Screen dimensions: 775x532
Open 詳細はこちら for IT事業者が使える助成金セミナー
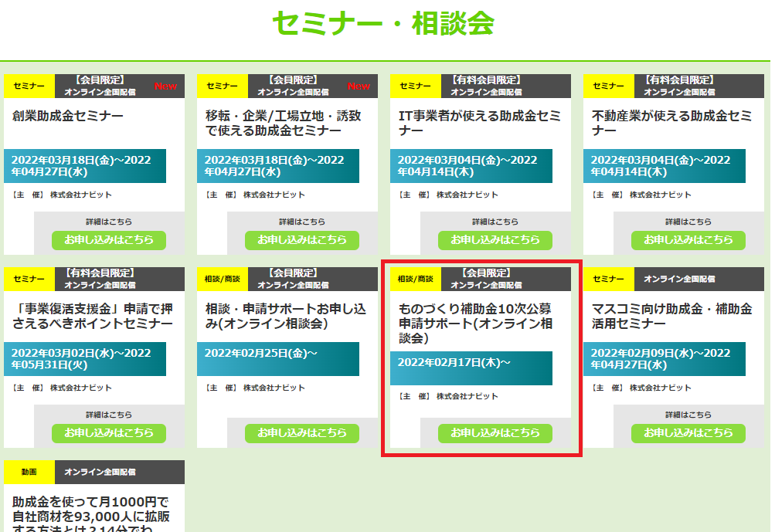click(495, 222)
